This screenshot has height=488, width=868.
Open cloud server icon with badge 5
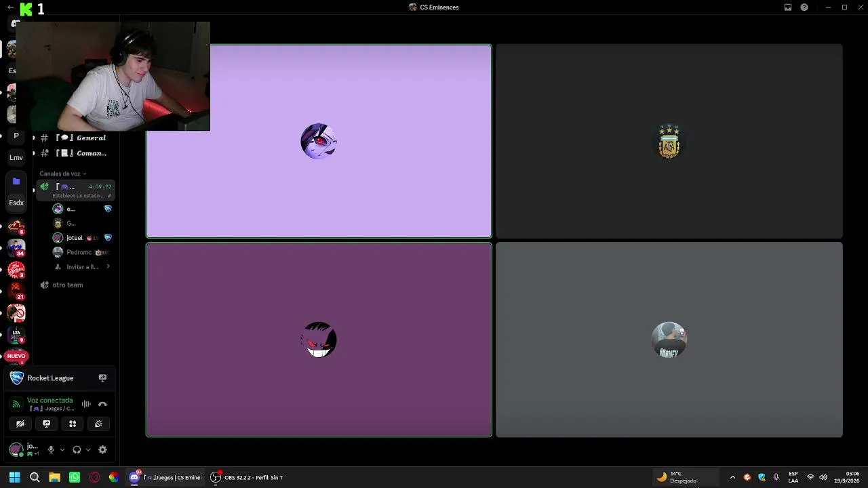(16, 226)
